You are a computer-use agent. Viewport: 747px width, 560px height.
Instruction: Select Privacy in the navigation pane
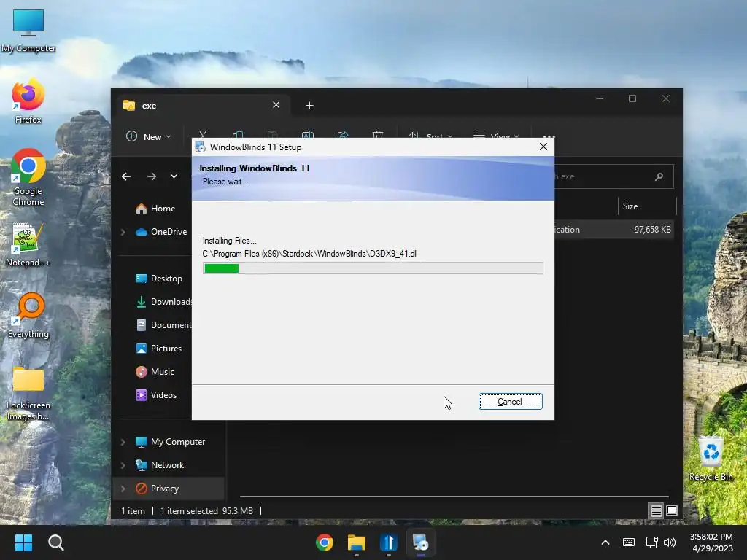point(158,489)
